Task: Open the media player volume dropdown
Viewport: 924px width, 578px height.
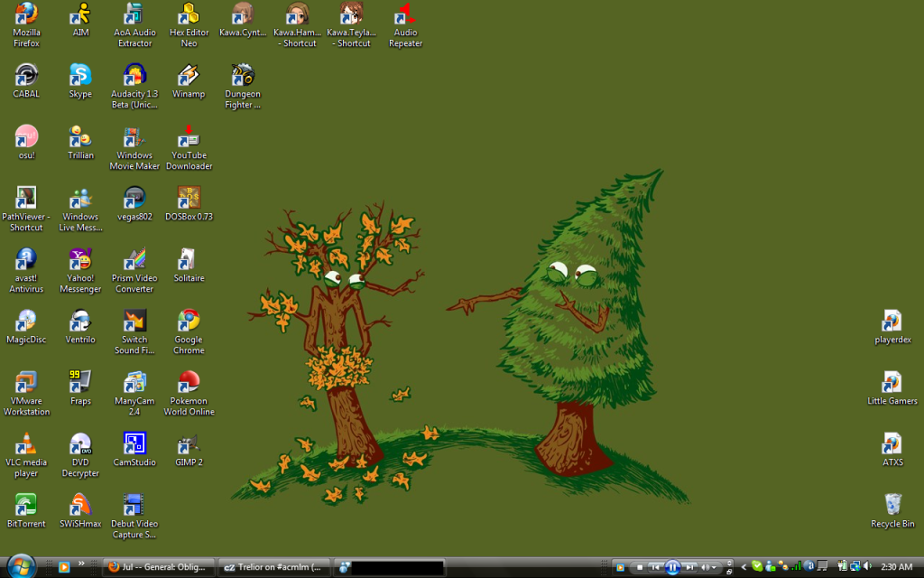Action: point(716,567)
